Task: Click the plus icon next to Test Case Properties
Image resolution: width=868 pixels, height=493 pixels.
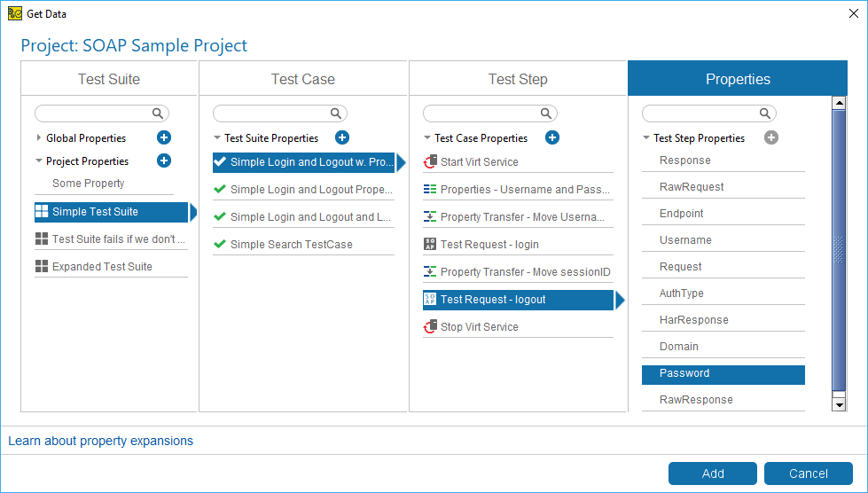Action: coord(551,137)
